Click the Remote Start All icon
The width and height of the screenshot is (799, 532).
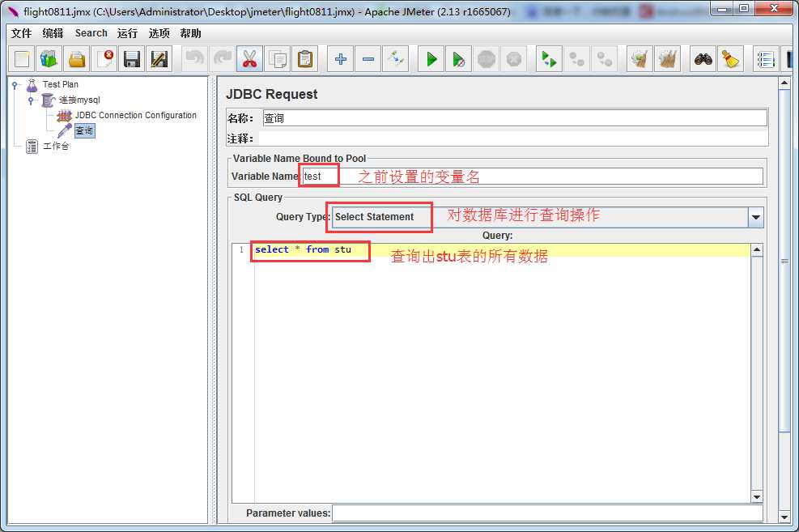pyautogui.click(x=549, y=60)
